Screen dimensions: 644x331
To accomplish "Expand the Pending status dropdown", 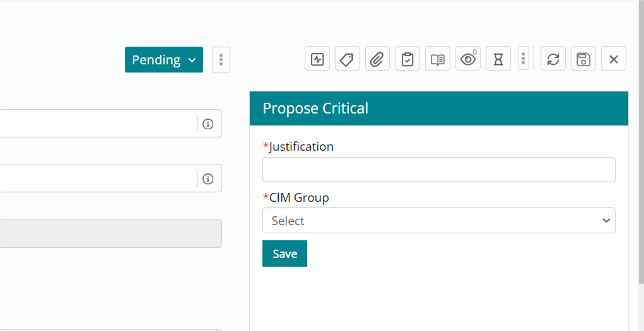I will tap(164, 60).
